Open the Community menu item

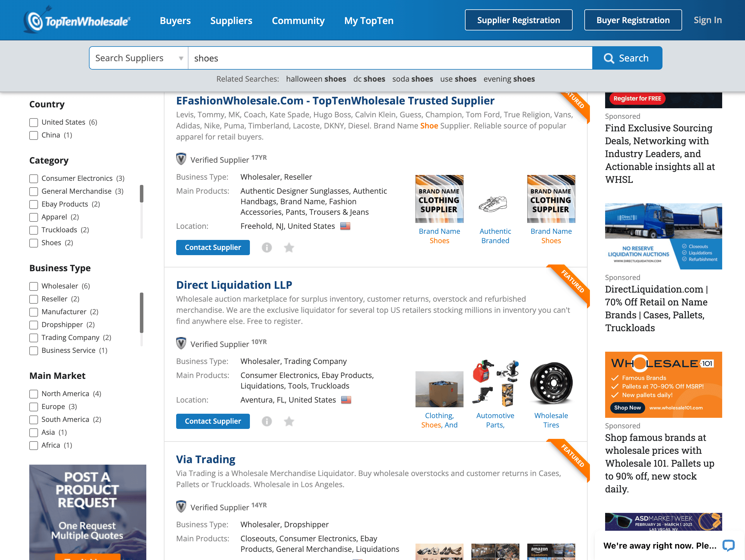(x=298, y=20)
